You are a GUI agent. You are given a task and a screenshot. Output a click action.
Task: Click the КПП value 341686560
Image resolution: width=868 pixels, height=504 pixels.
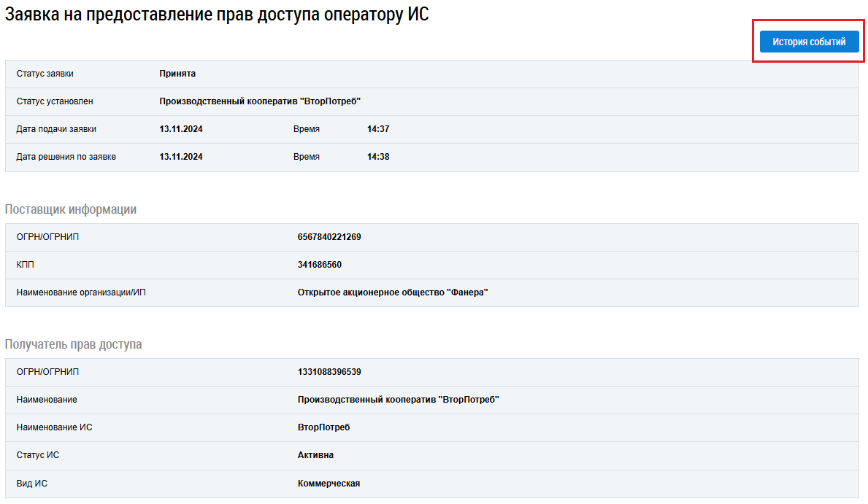pos(320,265)
